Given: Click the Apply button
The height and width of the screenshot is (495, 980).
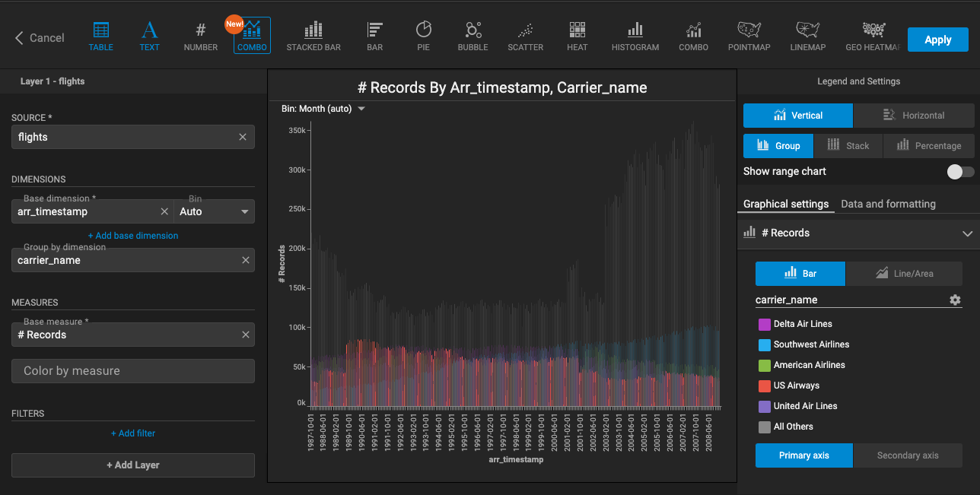Looking at the screenshot, I should point(937,40).
